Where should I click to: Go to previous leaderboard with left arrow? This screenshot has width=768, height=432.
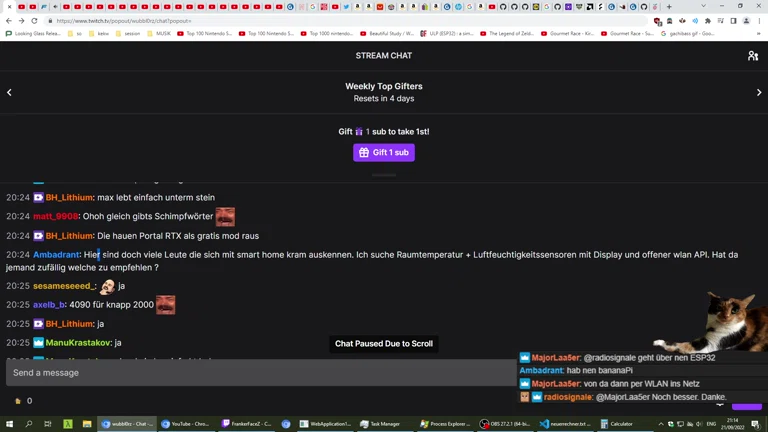(x=9, y=92)
